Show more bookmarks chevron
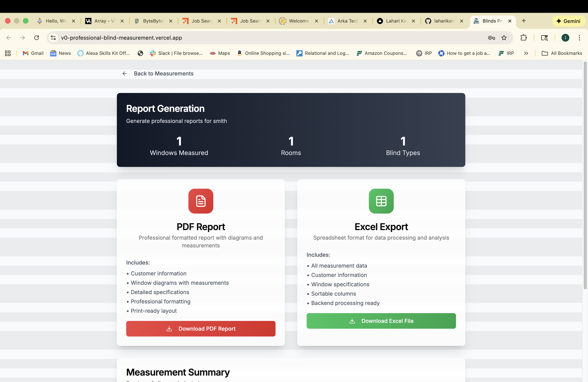Screen dimensions: 588x382 526,53
